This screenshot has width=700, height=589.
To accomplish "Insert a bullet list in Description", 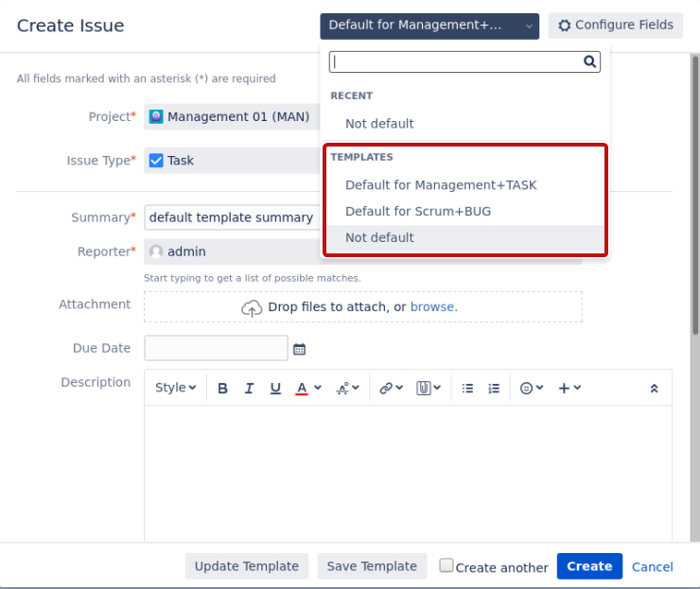I will coord(467,388).
